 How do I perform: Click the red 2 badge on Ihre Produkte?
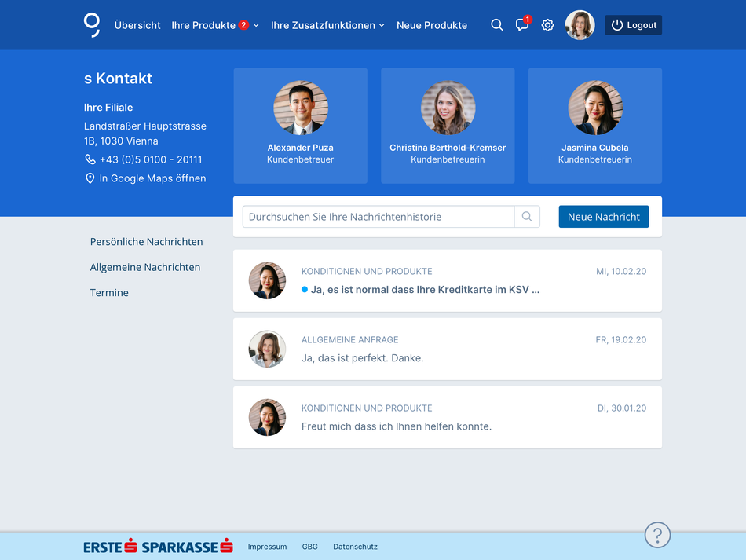[243, 25]
